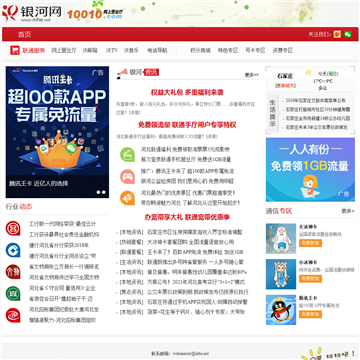Open 沃音乐 in service menu
The image size is (360, 360).
131,51
